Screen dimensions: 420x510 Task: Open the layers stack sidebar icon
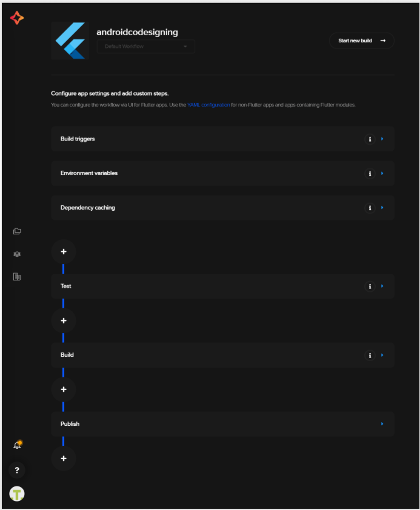17,254
